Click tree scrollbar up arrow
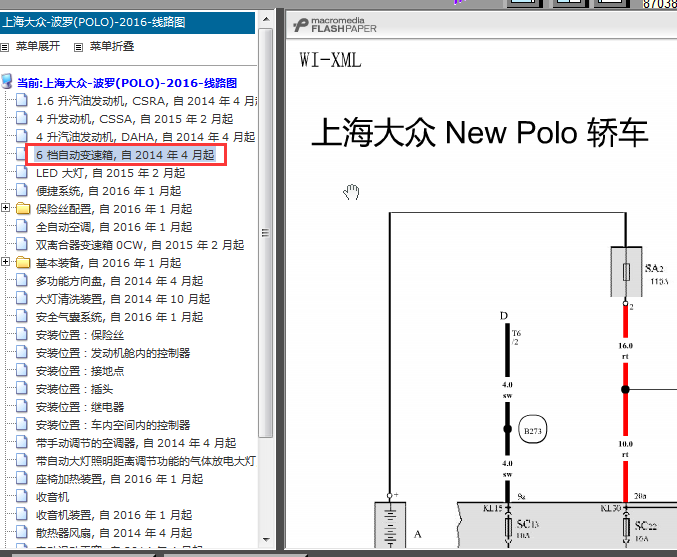677x557 pixels. 266,19
